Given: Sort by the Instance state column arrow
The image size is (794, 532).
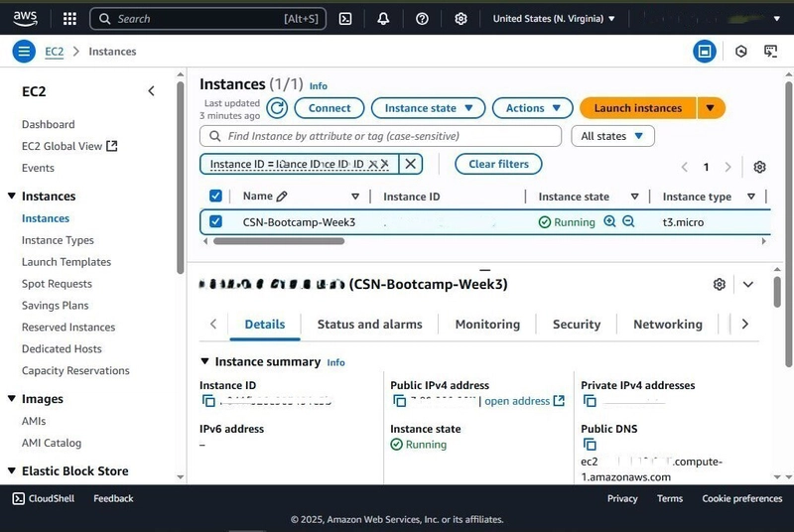Looking at the screenshot, I should coord(634,197).
